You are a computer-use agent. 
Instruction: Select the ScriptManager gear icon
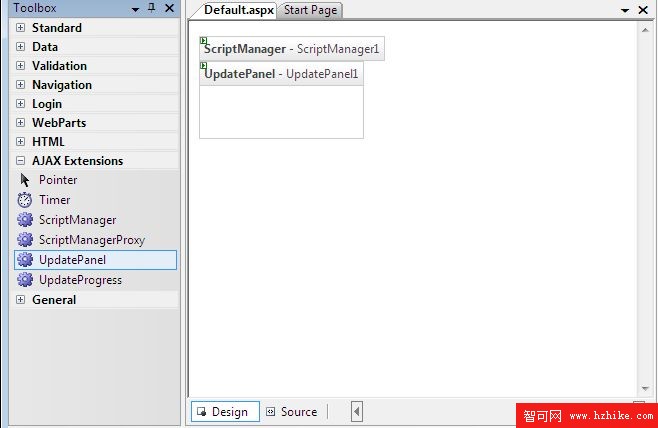[25, 220]
